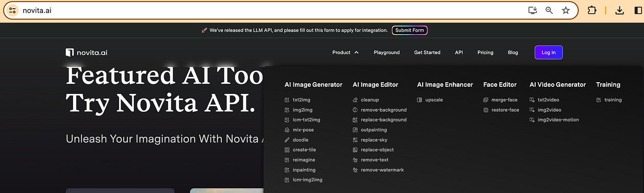644x193 pixels.
Task: Choose the cleanup menu entry
Action: click(x=370, y=100)
